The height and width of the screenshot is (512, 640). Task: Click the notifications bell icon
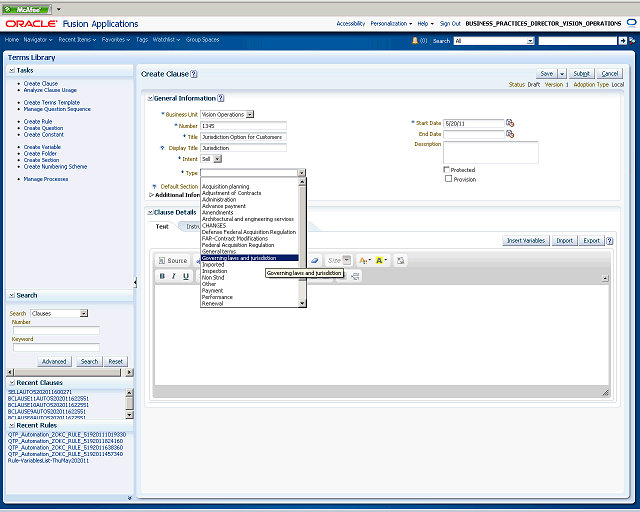coord(415,40)
